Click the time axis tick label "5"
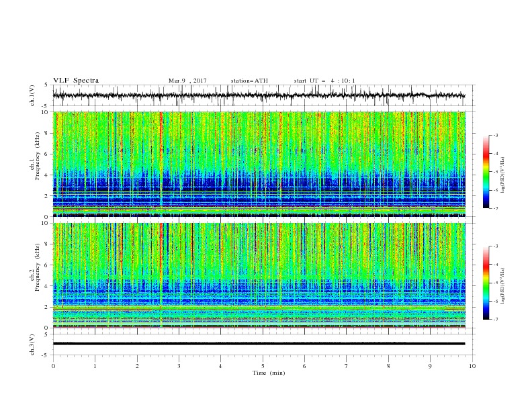 [x=263, y=366]
